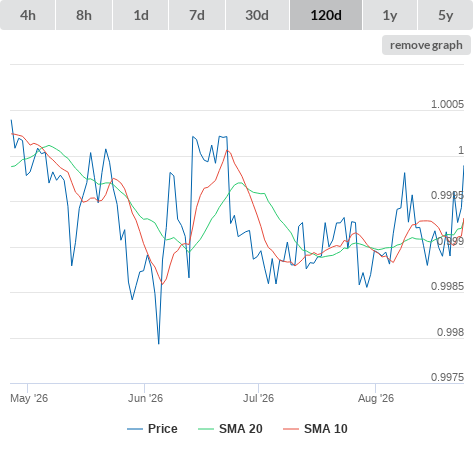
Task: Switch chart to the 1y range
Action: pyautogui.click(x=390, y=15)
